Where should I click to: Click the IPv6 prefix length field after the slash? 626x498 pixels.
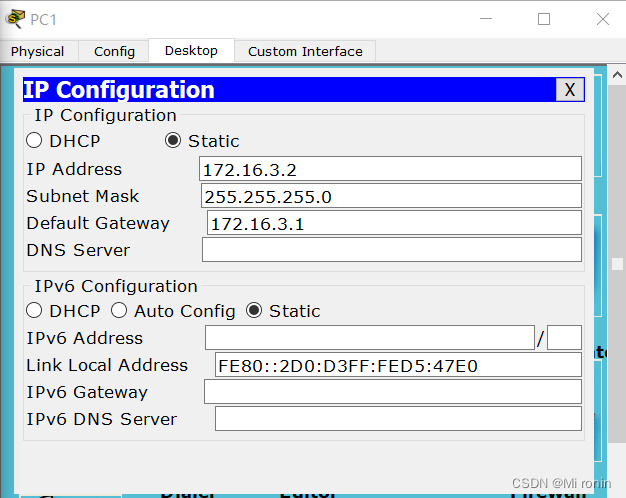pos(564,338)
